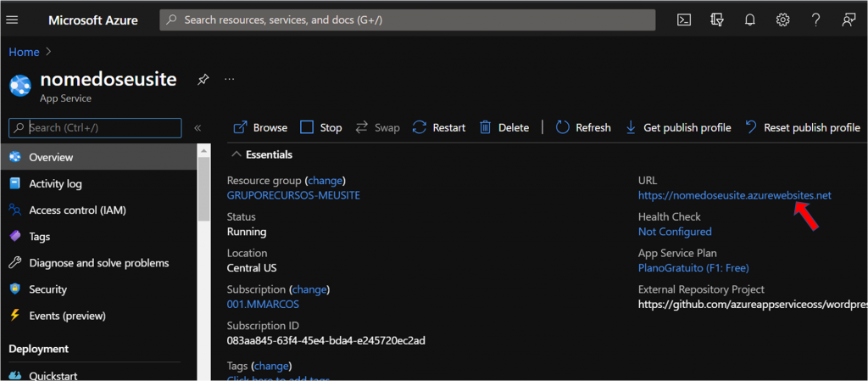This screenshot has height=381, width=868.
Task: Open the nomedoseusite.azurewebsites.net URL
Action: pos(735,195)
